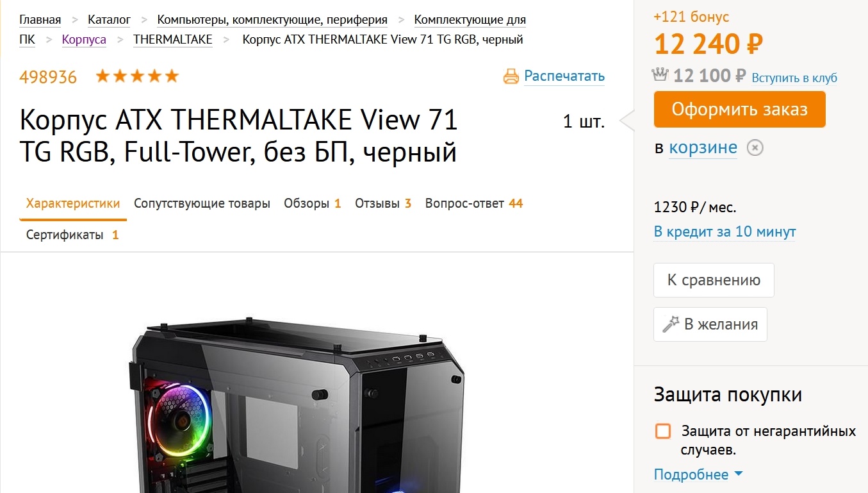Open the Отзывы tab
This screenshot has width=868, height=493.
383,204
